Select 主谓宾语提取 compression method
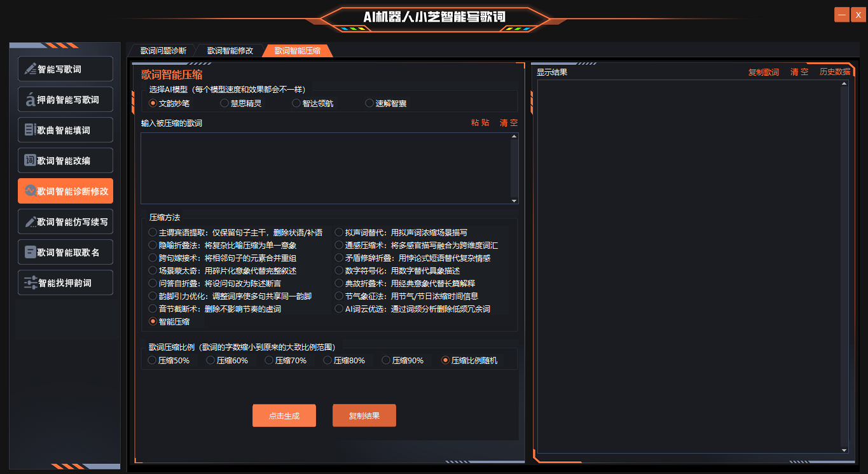 (153, 232)
